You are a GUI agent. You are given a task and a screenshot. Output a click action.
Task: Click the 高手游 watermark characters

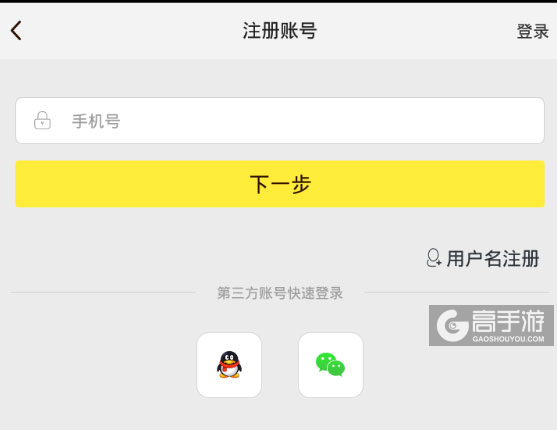[x=508, y=321]
